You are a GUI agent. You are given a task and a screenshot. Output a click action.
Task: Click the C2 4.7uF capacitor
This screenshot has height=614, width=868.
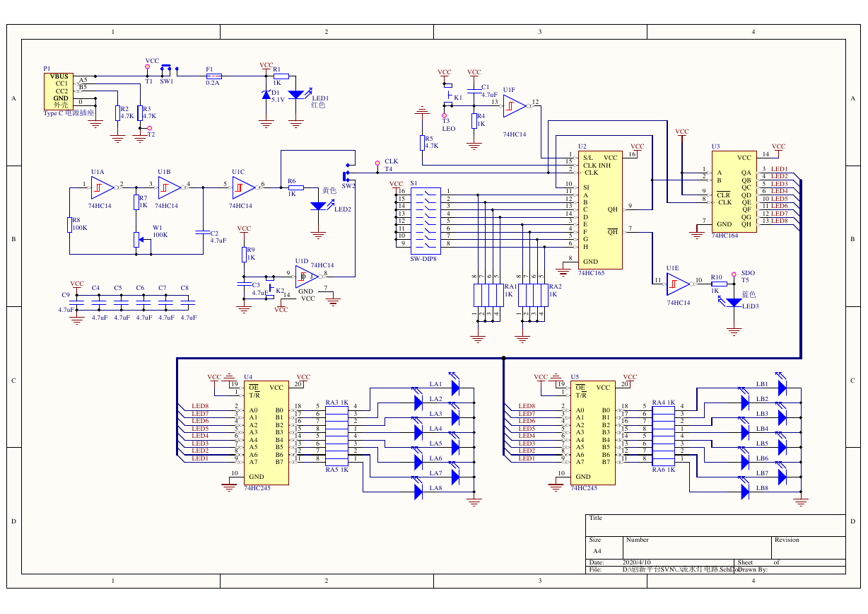coord(203,233)
